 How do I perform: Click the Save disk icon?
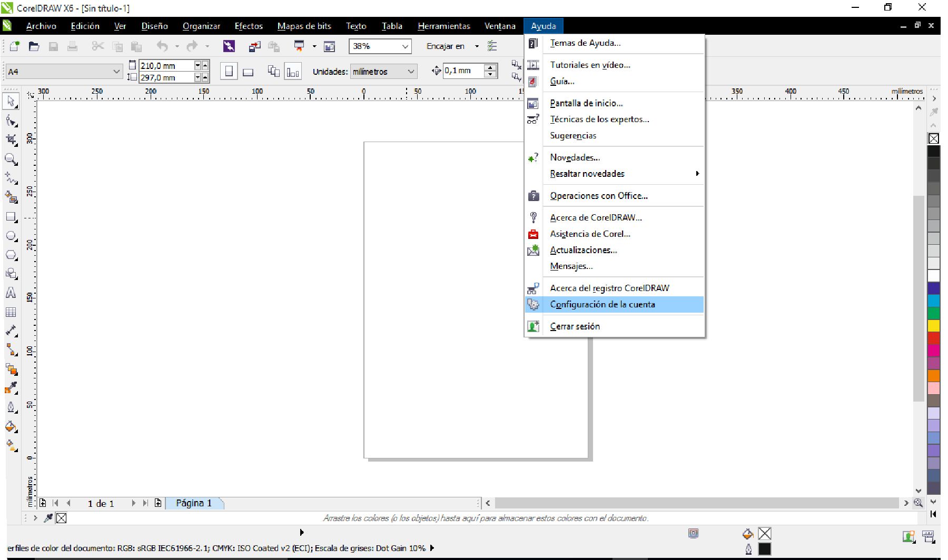tap(53, 46)
